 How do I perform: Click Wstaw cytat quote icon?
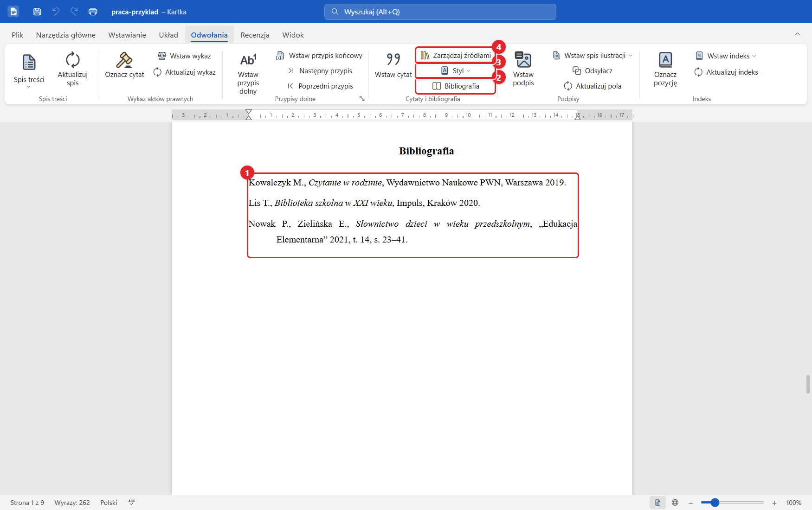[393, 59]
